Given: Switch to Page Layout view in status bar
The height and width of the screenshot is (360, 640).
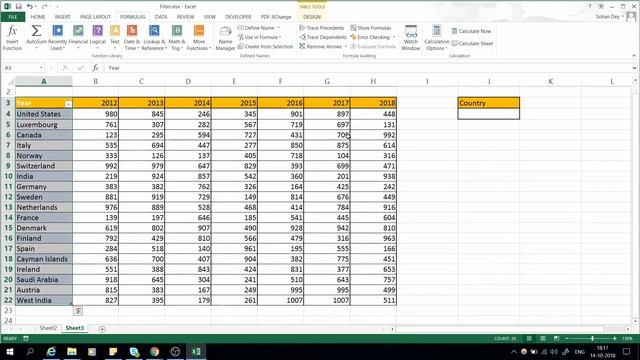Looking at the screenshot, I should click(x=542, y=338).
